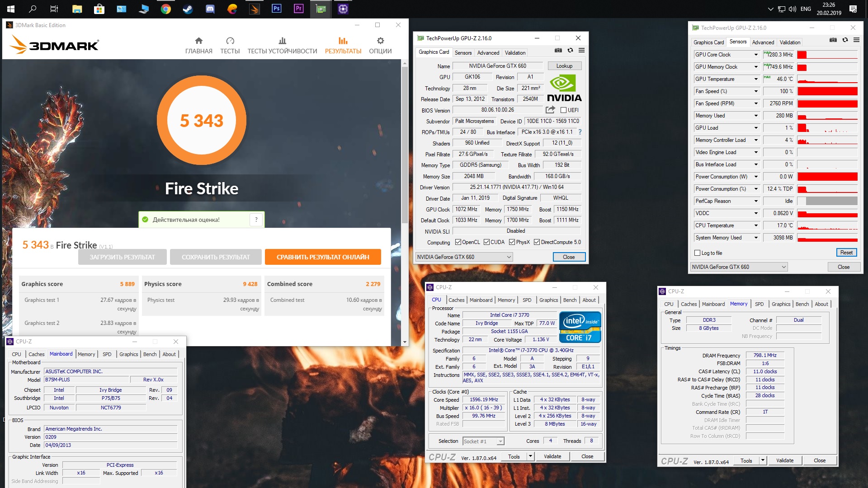The height and width of the screenshot is (488, 868).
Task: Open Mainboard tab in center CPU-Z
Action: [x=481, y=300]
